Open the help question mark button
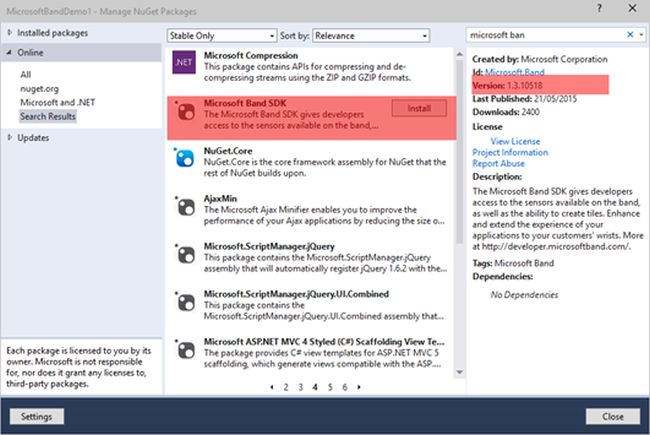Viewport: 650px width, 435px height. tap(599, 8)
